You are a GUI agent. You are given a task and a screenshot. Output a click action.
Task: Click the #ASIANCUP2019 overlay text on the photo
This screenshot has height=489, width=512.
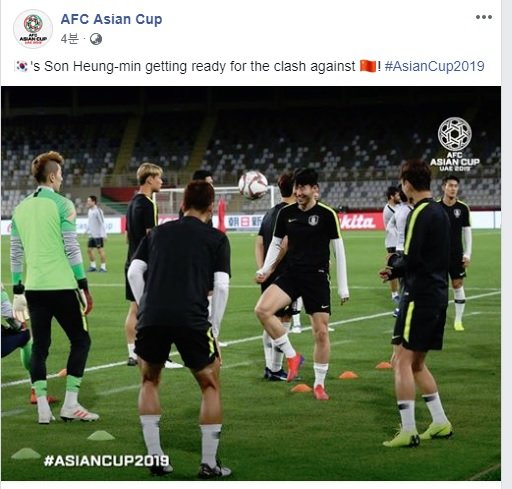pyautogui.click(x=106, y=461)
